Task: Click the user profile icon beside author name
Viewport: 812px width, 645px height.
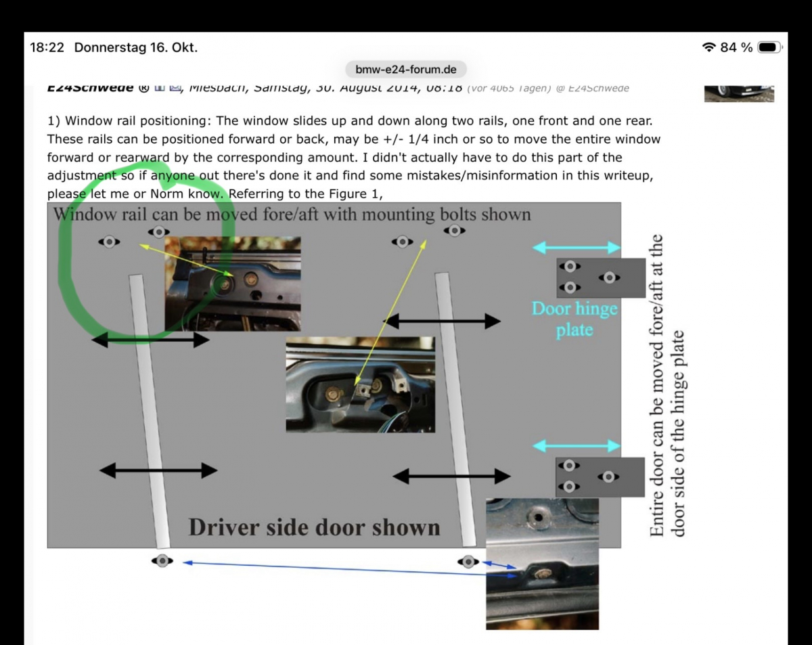Action: coord(160,87)
